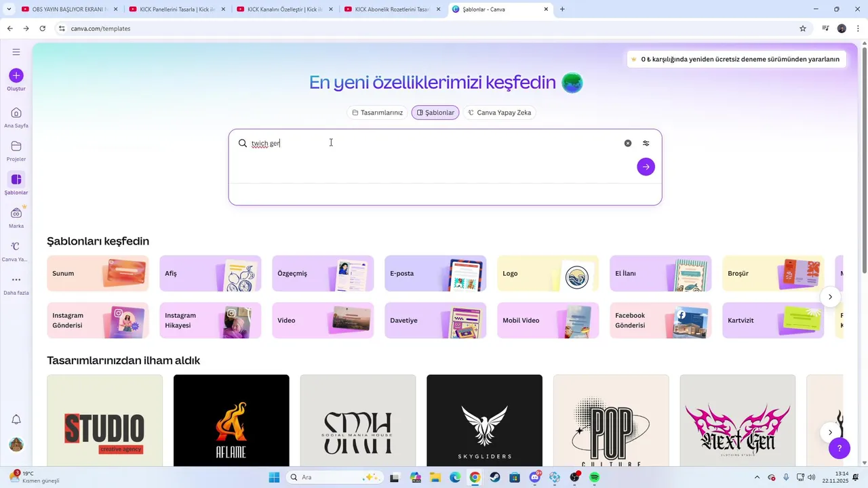Open the sidebar profile avatar

pyautogui.click(x=16, y=445)
